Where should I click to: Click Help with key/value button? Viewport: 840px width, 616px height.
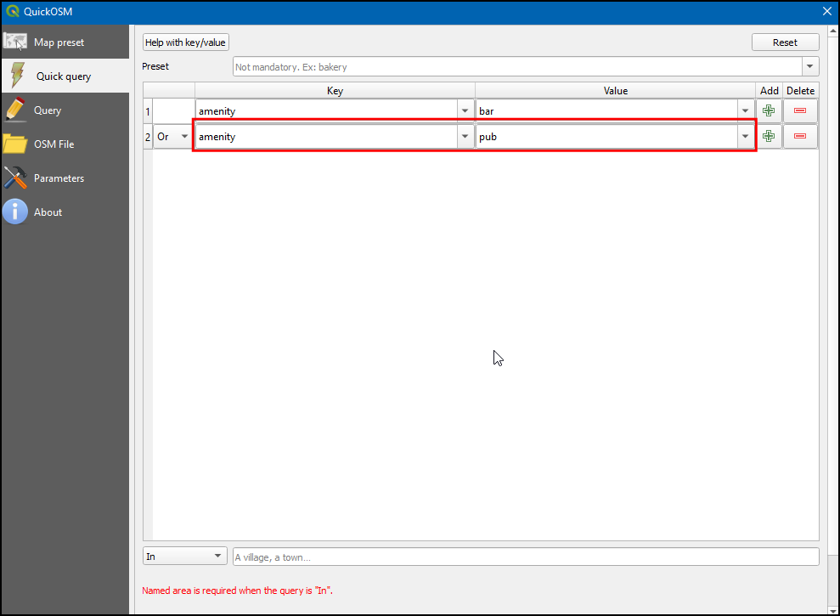coord(186,42)
